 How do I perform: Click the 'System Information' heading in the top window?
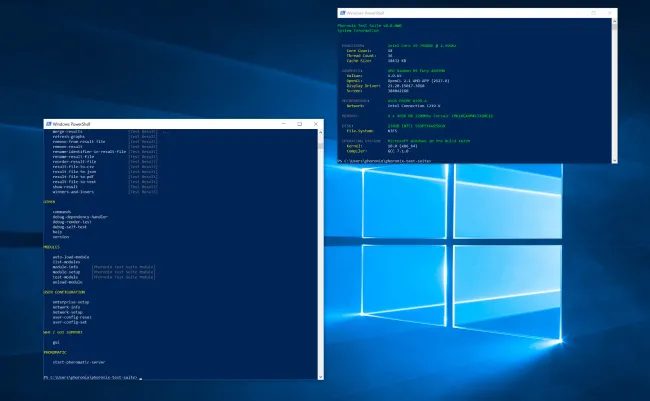click(x=358, y=30)
